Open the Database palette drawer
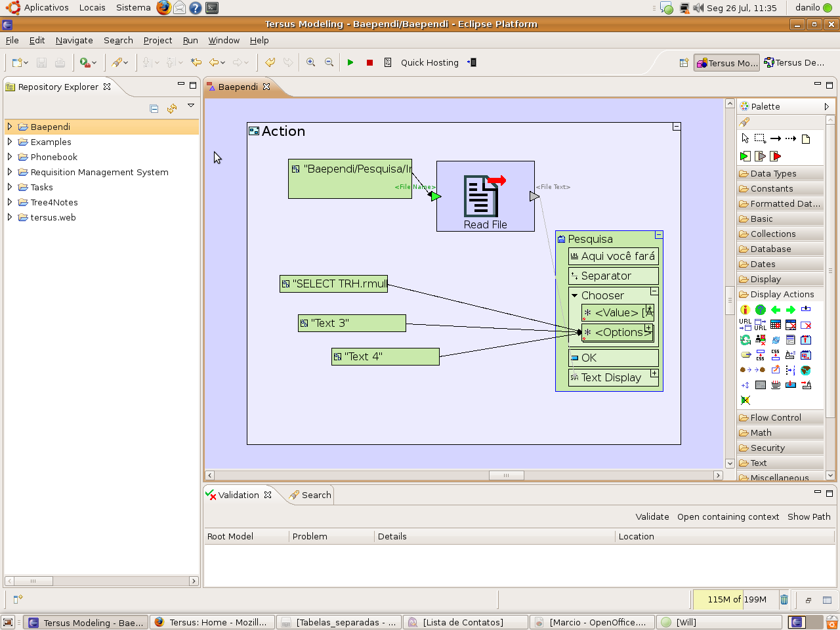The image size is (840, 630). [x=770, y=249]
